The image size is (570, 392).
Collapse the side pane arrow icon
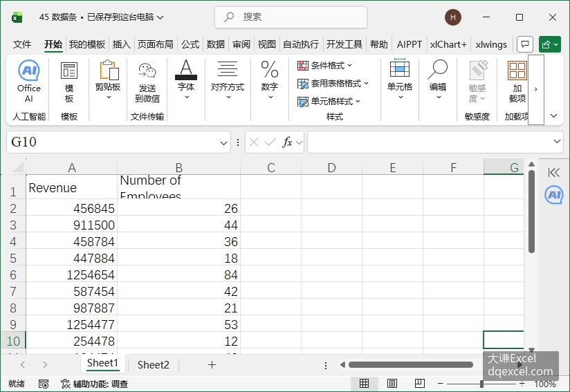point(553,172)
